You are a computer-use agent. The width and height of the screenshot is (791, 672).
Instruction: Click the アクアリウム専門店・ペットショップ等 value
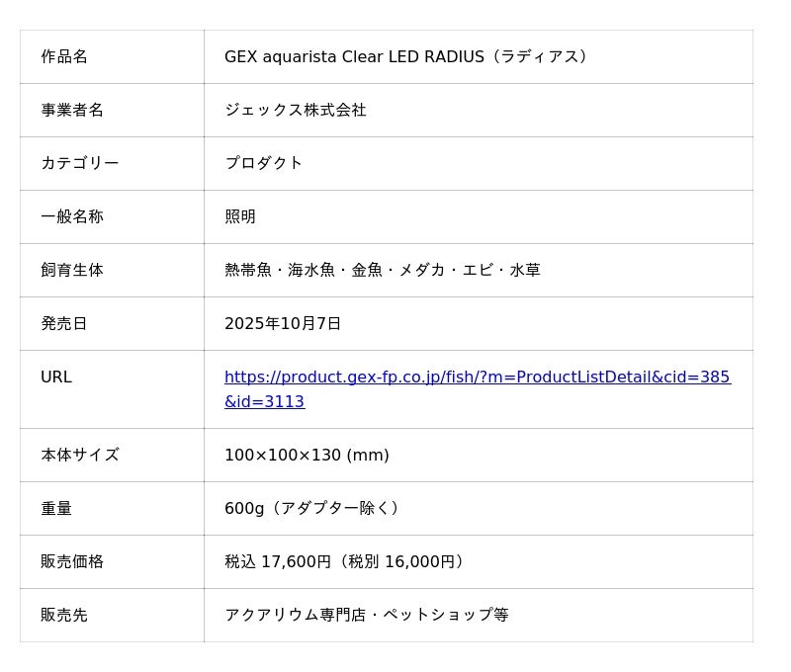366,616
